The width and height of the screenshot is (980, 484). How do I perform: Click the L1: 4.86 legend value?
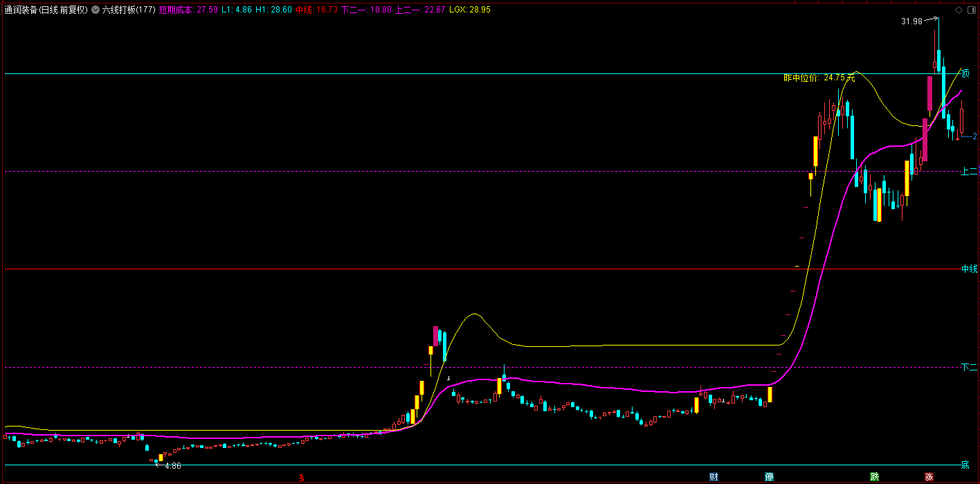[237, 10]
